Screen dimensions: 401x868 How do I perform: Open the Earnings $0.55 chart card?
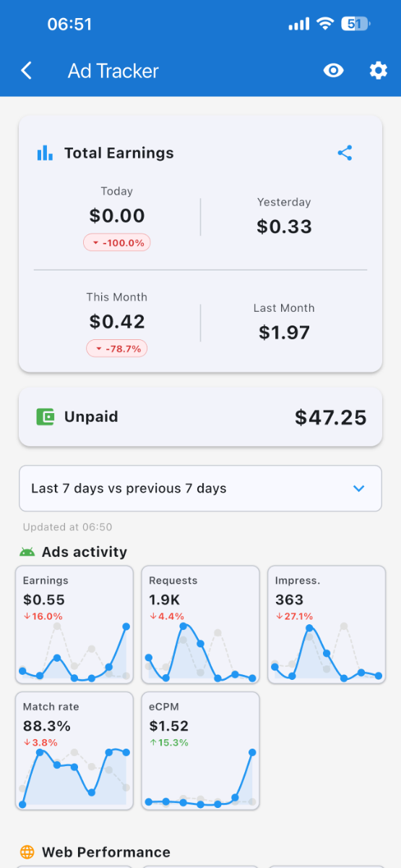tap(74, 625)
